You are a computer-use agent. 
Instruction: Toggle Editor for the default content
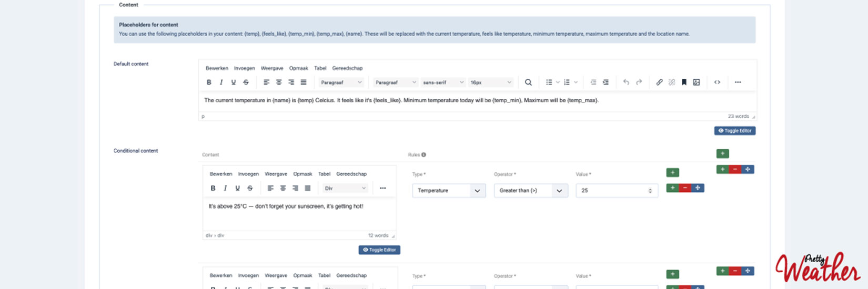click(x=734, y=131)
